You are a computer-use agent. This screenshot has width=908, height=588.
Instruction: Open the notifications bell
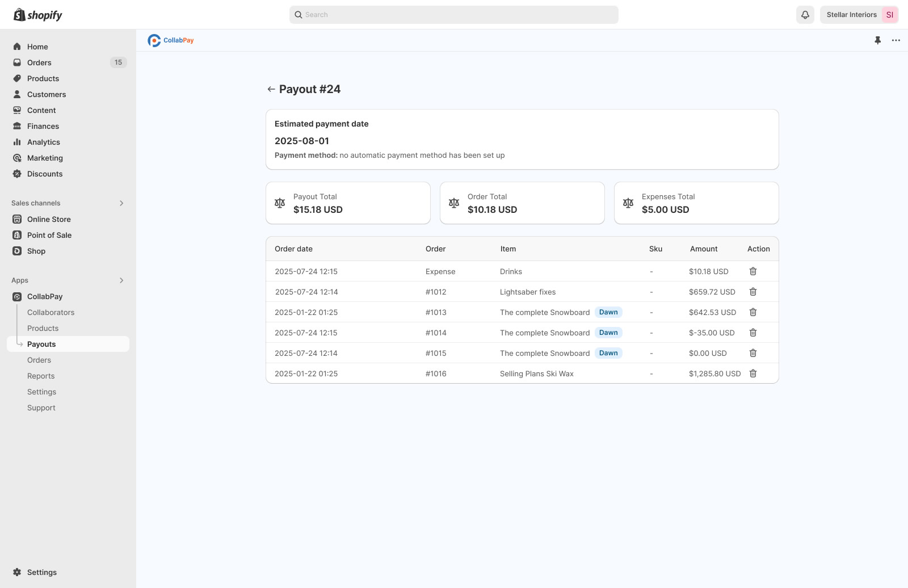coord(805,15)
